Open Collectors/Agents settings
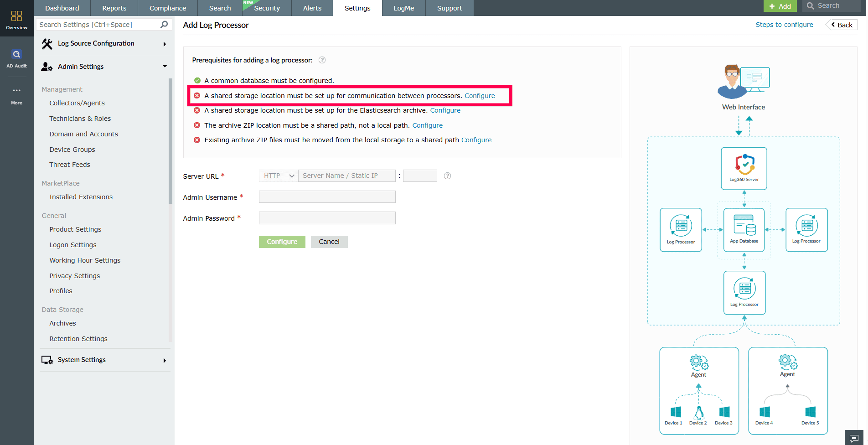This screenshot has width=868, height=445. click(77, 103)
